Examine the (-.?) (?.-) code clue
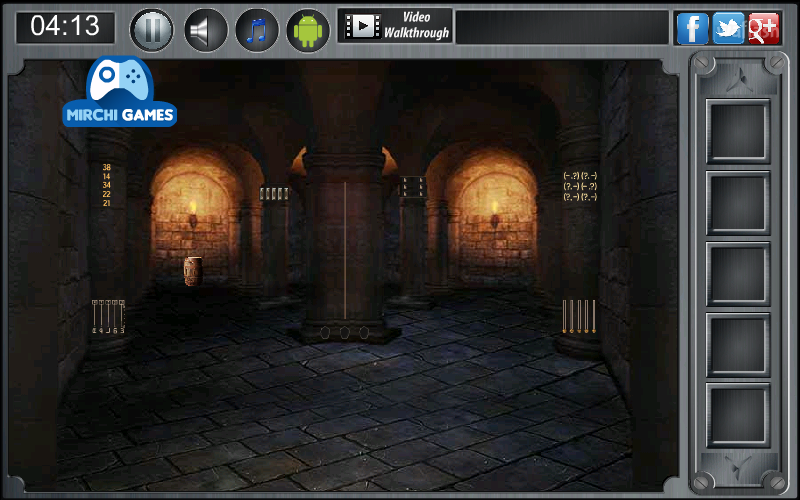The image size is (800, 500). (580, 186)
